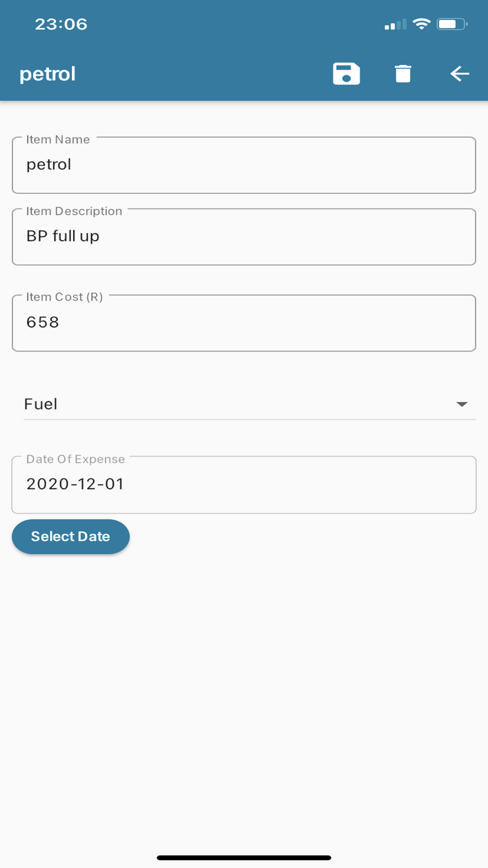Tap the Wi-Fi status icon

tap(422, 24)
